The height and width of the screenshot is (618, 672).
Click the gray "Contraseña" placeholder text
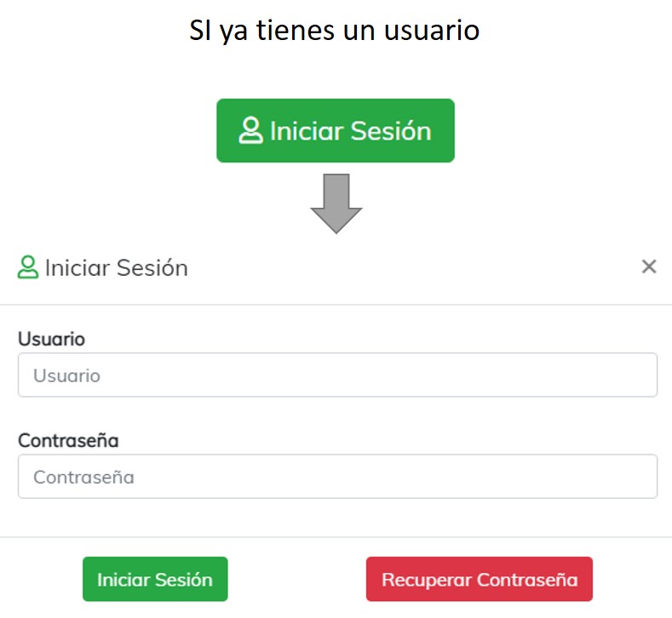83,477
